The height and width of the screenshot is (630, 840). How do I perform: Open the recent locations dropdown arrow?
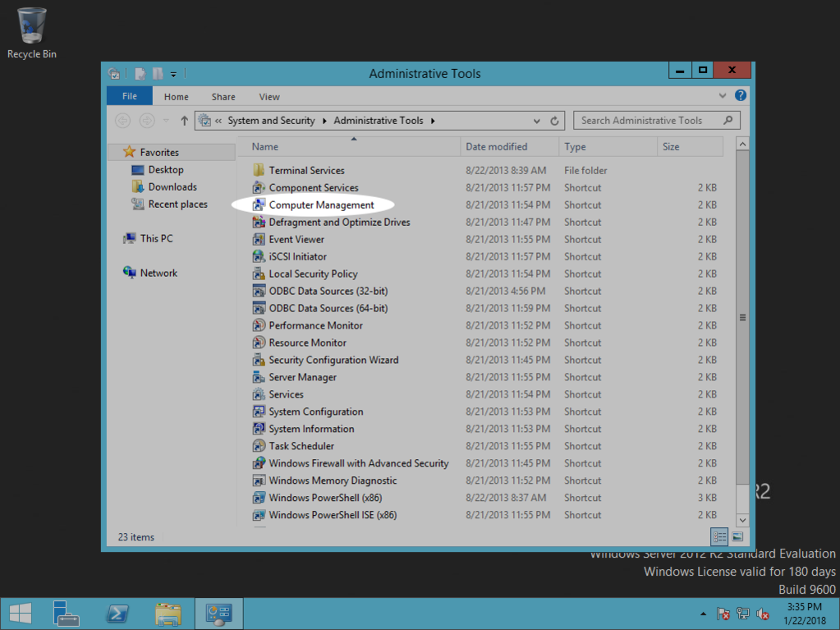click(x=167, y=121)
